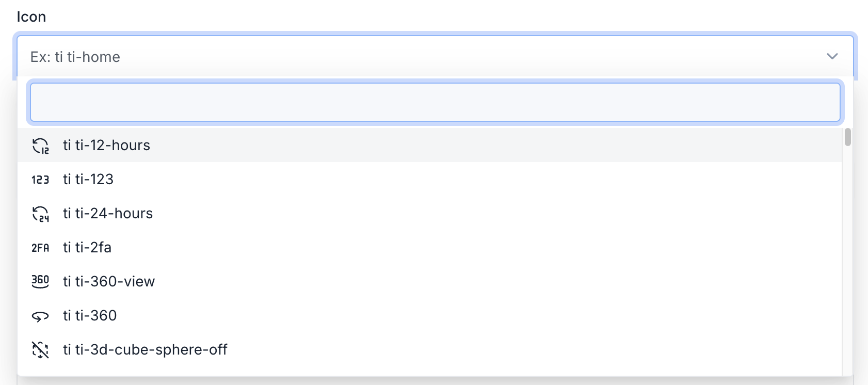Click the "Ex: ti ti-home" select box

[x=413, y=56]
